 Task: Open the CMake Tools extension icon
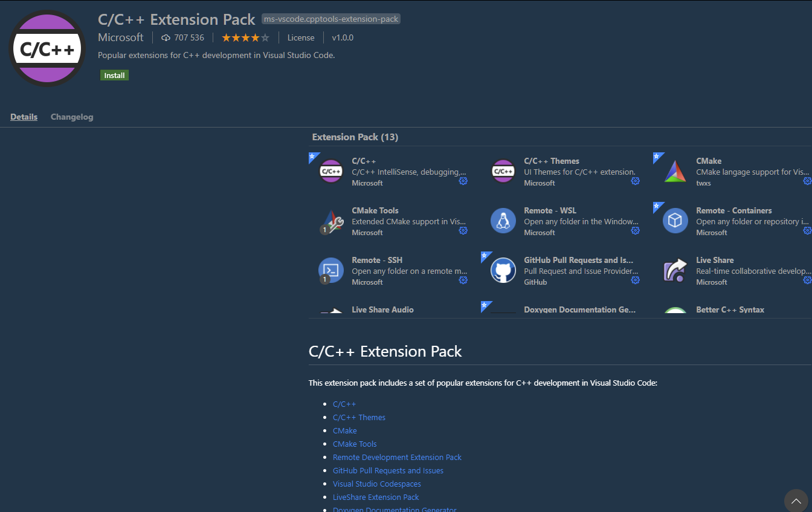coord(331,221)
